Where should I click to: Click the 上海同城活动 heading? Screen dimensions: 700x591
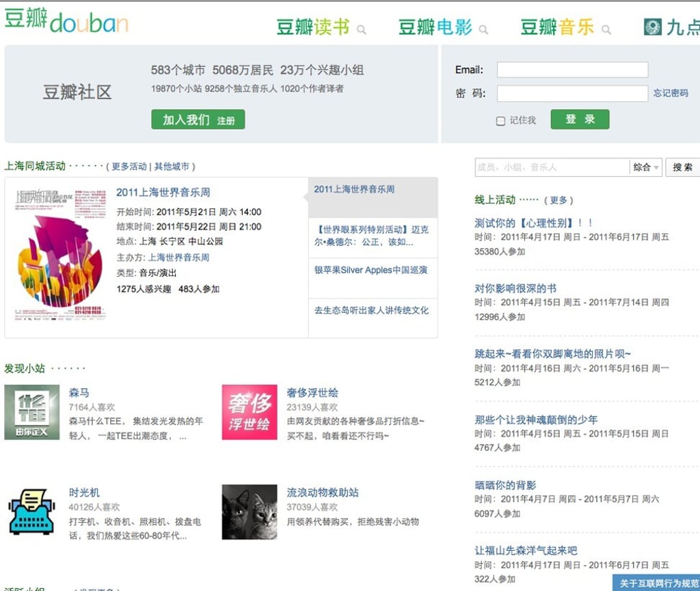(35, 166)
